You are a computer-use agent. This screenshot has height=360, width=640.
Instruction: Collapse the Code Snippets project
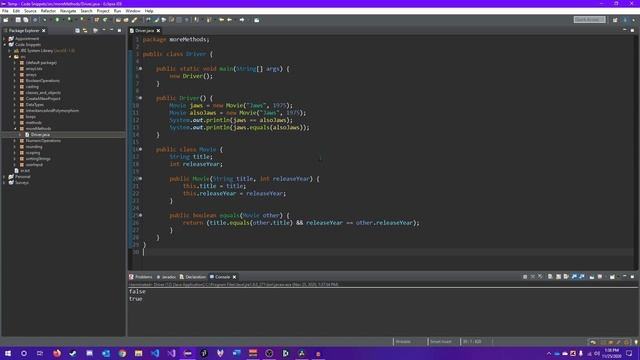point(4,44)
